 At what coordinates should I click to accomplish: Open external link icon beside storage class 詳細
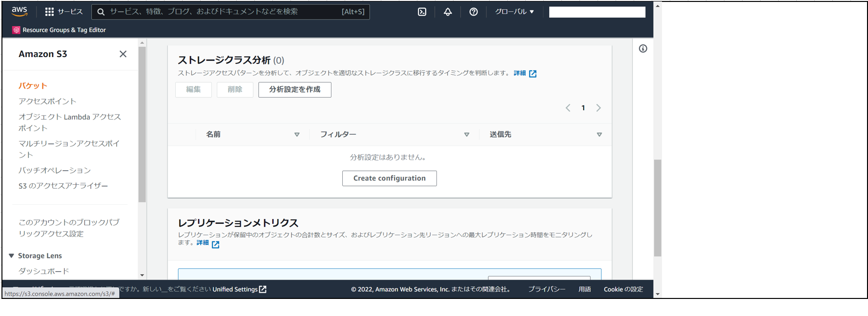(533, 74)
